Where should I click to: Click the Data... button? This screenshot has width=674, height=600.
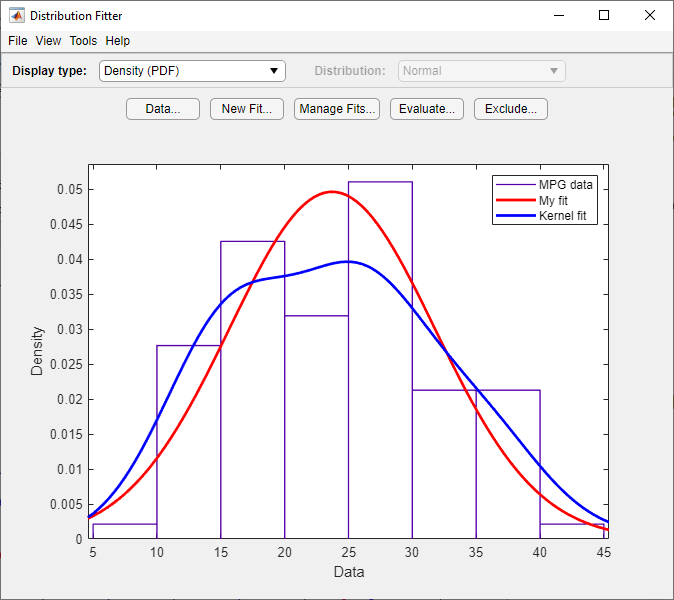point(163,109)
